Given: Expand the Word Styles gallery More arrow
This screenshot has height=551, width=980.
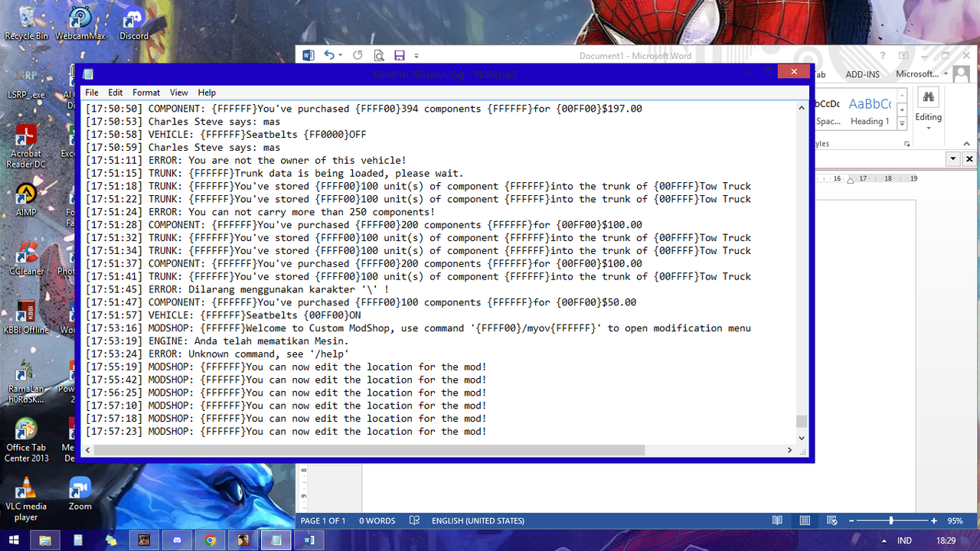Looking at the screenshot, I should point(902,124).
